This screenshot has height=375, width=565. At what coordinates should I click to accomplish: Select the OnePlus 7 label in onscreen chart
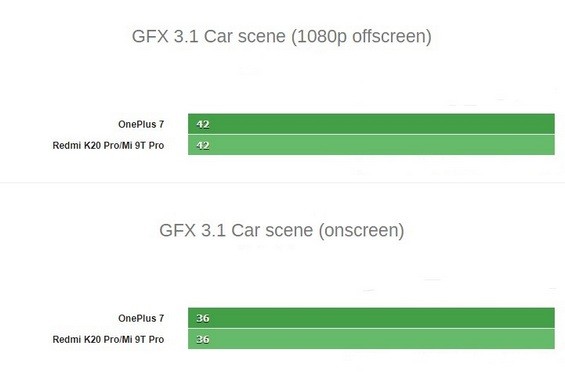(141, 318)
